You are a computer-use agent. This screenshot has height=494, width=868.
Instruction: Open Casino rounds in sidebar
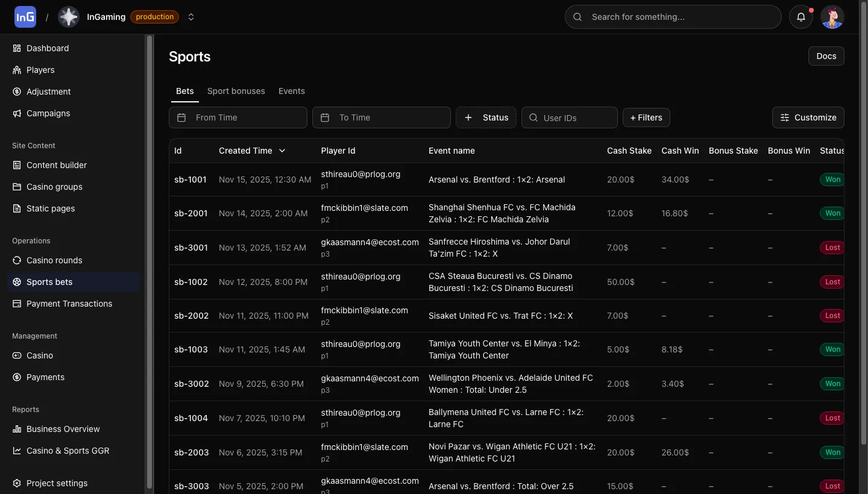[x=54, y=260]
